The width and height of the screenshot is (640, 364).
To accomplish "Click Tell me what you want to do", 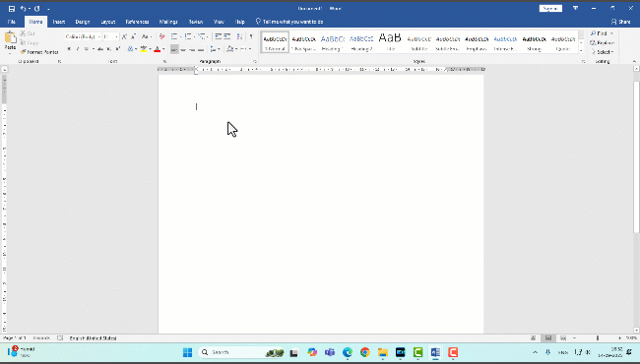I will [x=289, y=22].
